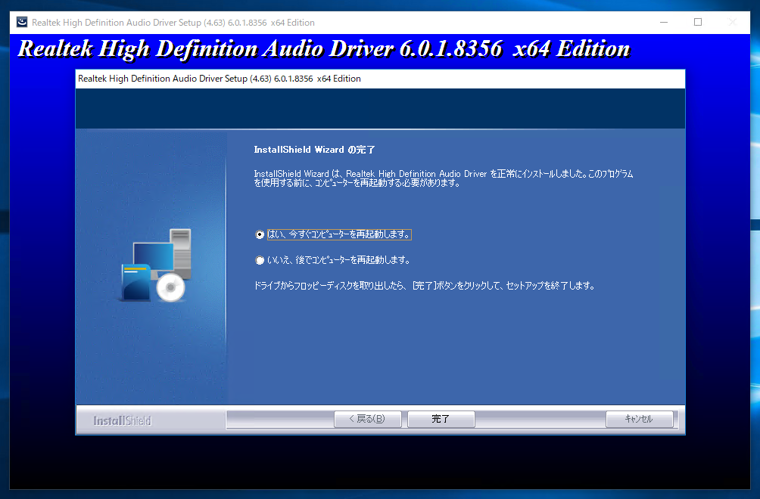Click the 'InstallShield Wizard の完了' heading

pyautogui.click(x=315, y=150)
